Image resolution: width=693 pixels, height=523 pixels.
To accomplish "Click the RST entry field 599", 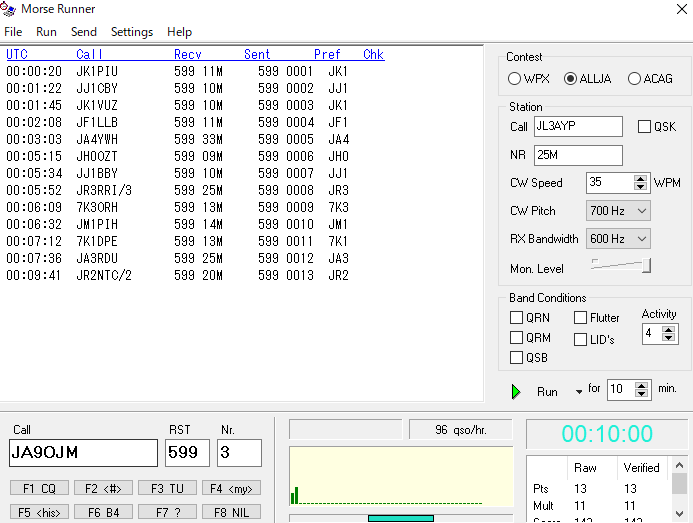I will 187,453.
